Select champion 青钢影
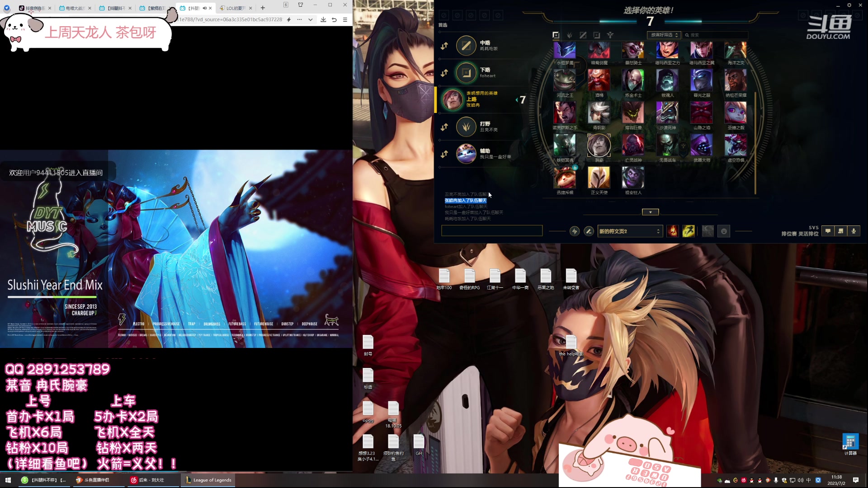Image resolution: width=868 pixels, height=488 pixels. pyautogui.click(x=599, y=113)
